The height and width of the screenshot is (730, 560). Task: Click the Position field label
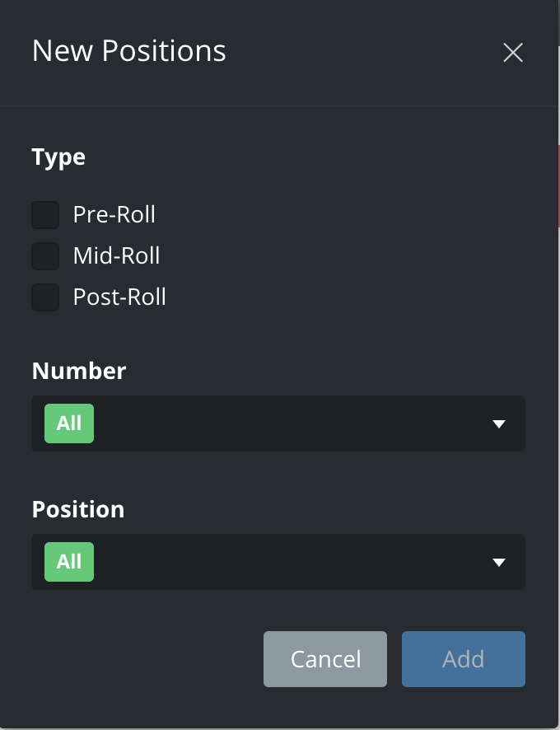[x=78, y=509]
